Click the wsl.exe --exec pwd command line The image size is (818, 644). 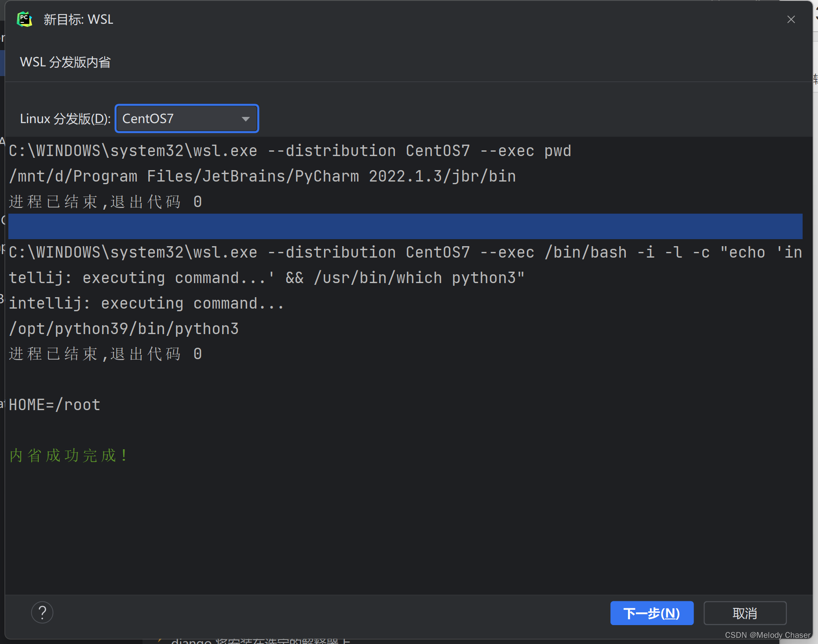[x=290, y=151]
